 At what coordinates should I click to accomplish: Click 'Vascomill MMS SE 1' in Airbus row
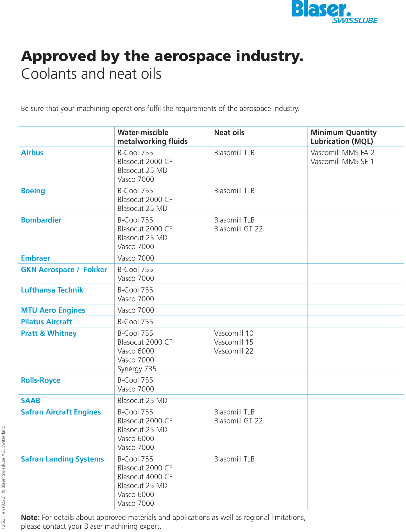tap(342, 162)
